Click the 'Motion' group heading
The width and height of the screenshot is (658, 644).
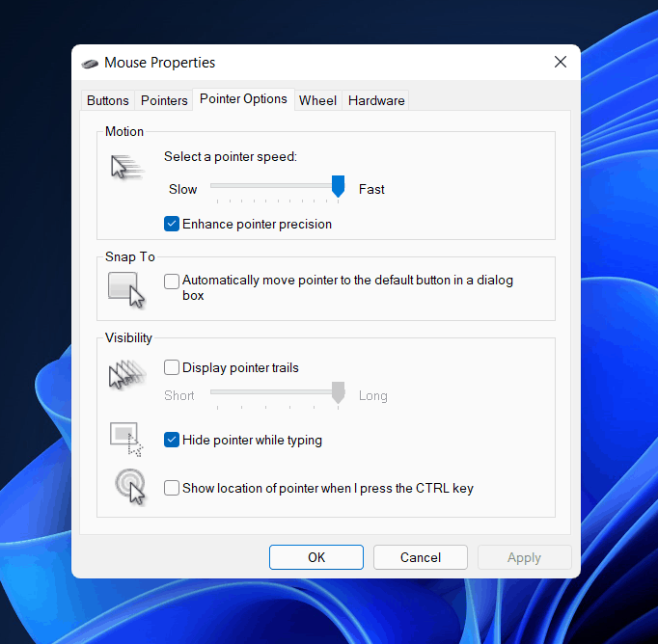(124, 131)
